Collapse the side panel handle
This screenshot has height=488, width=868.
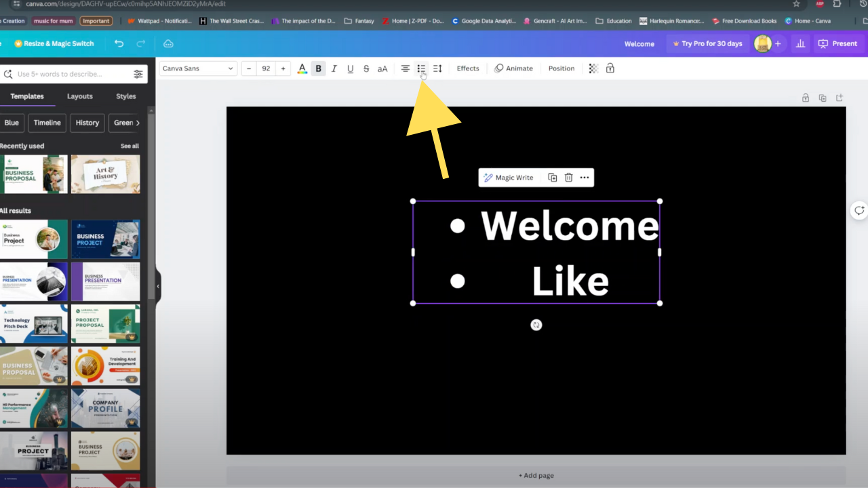point(158,286)
